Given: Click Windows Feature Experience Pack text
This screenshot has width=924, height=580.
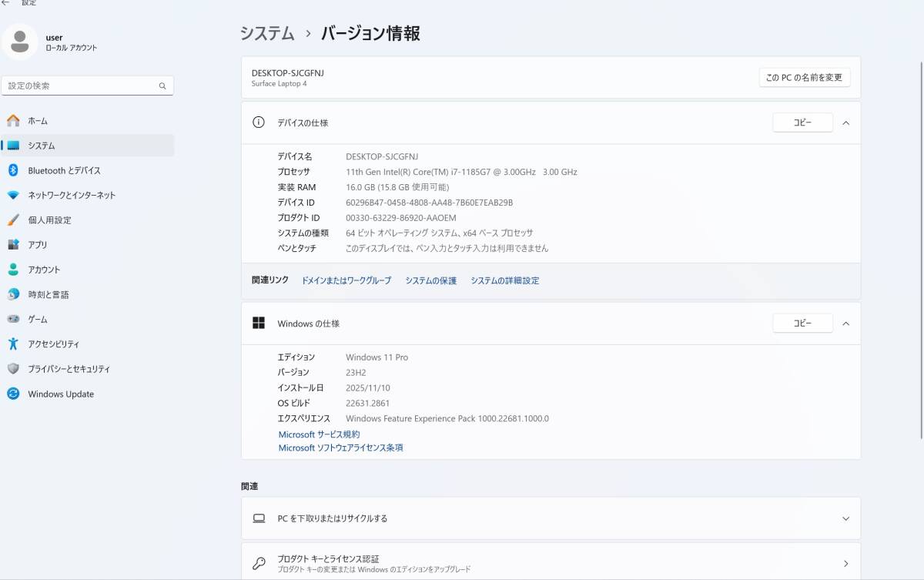Looking at the screenshot, I should point(447,419).
